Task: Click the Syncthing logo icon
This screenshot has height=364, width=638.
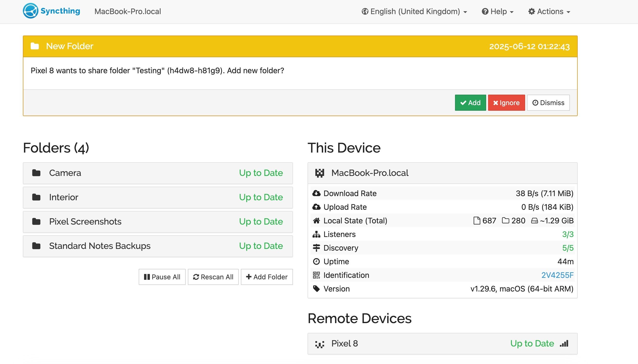Action: pos(30,11)
